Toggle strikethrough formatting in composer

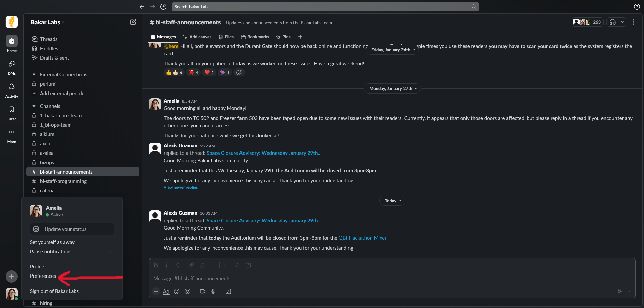click(x=177, y=265)
